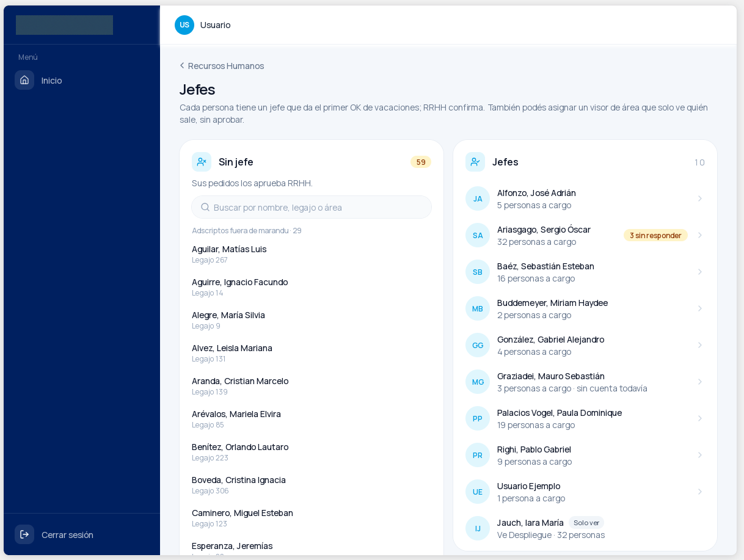This screenshot has width=744, height=560.
Task: Click the home icon beside Inicio
Action: pyautogui.click(x=24, y=80)
